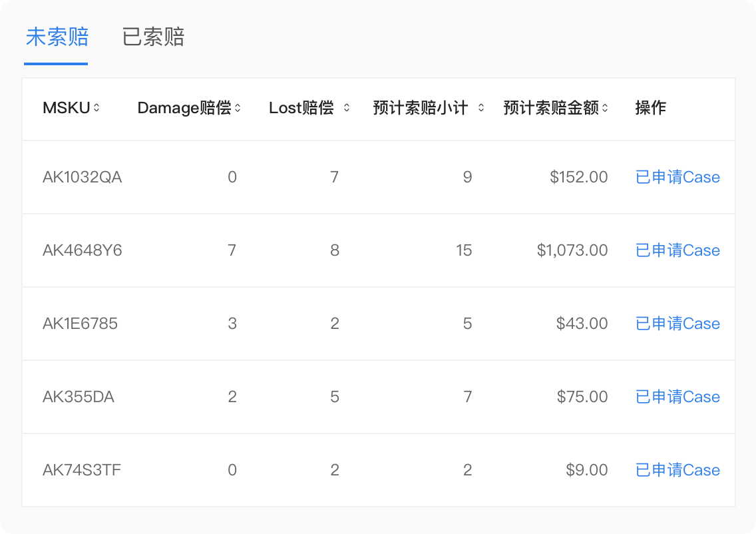Click the AK4648Y6 MSKU cell
This screenshot has width=756, height=534.
point(82,250)
